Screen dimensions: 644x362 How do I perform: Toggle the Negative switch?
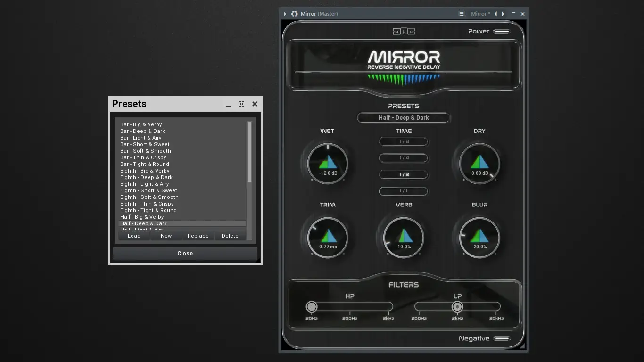click(502, 338)
